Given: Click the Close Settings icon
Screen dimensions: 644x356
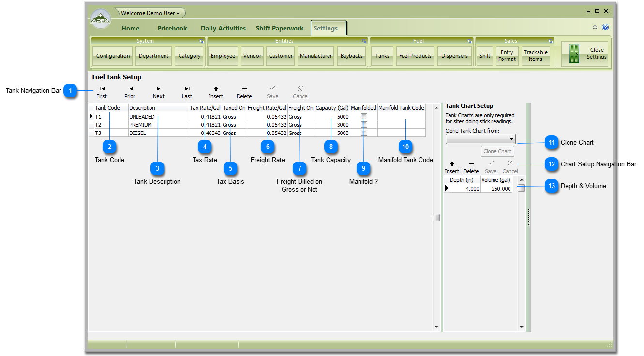Looking at the screenshot, I should click(574, 54).
